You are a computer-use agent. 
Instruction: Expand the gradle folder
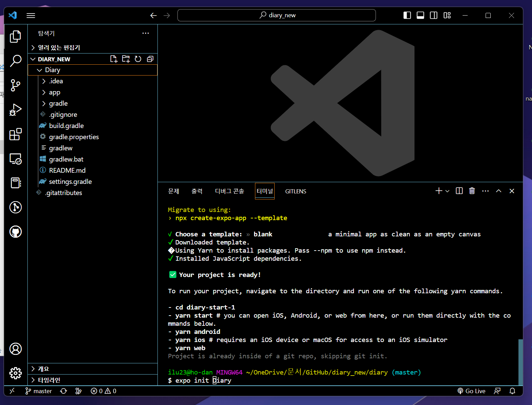(92, 104)
